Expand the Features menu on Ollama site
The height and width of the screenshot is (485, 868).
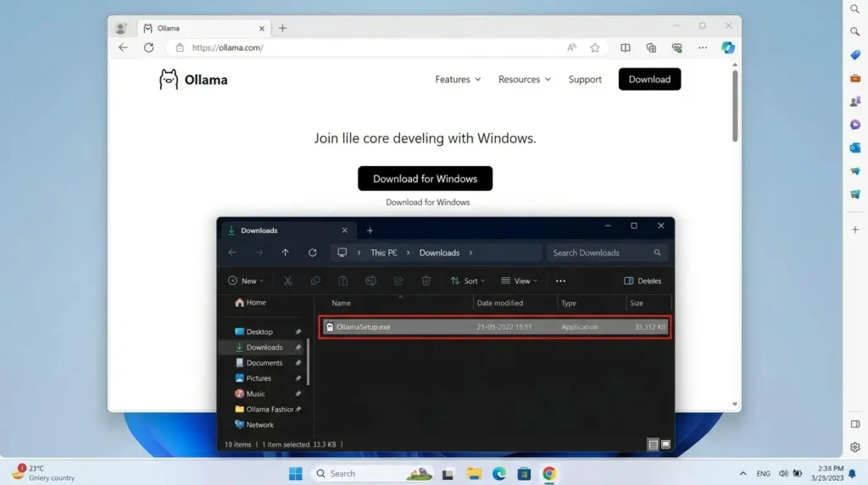point(458,79)
